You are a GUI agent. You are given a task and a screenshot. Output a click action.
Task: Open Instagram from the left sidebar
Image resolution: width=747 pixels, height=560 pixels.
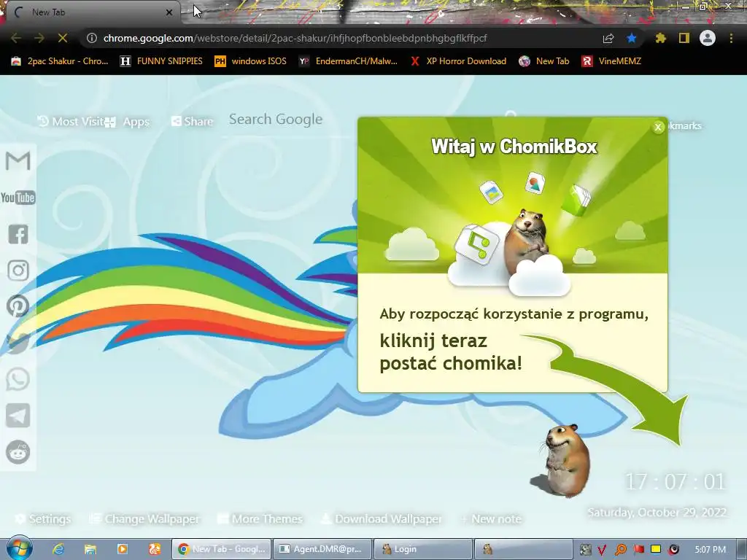point(18,271)
